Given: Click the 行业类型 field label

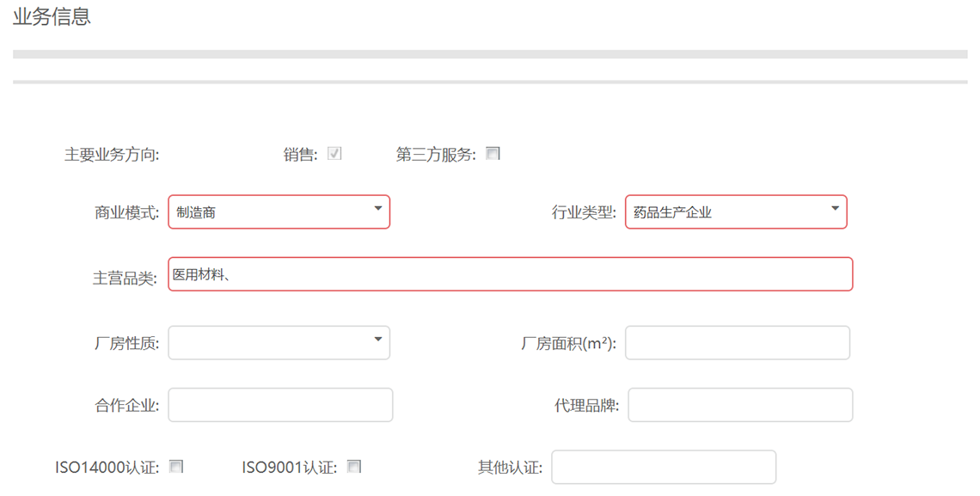Looking at the screenshot, I should pos(584,213).
